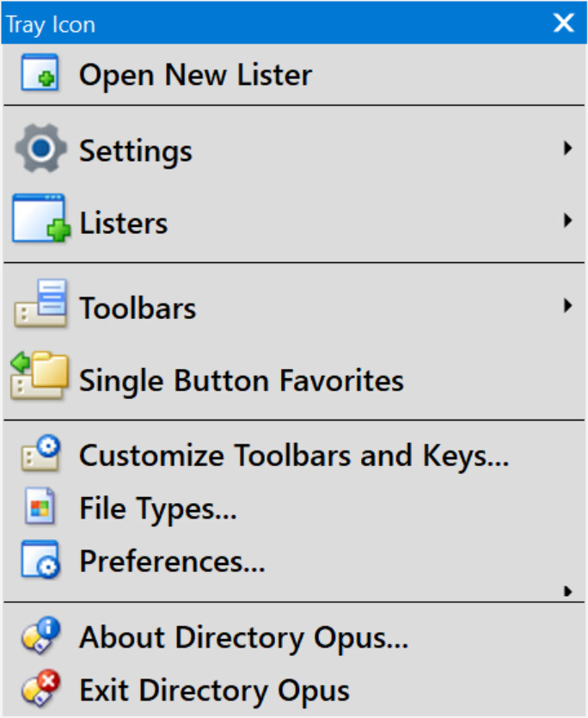Select the File Types... entry
The height and width of the screenshot is (718, 588).
pos(157,509)
